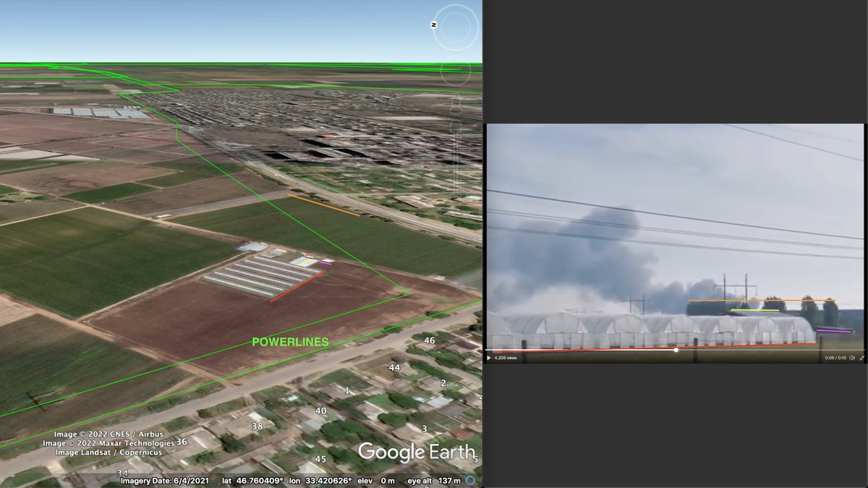Select house number label 46

(x=430, y=340)
